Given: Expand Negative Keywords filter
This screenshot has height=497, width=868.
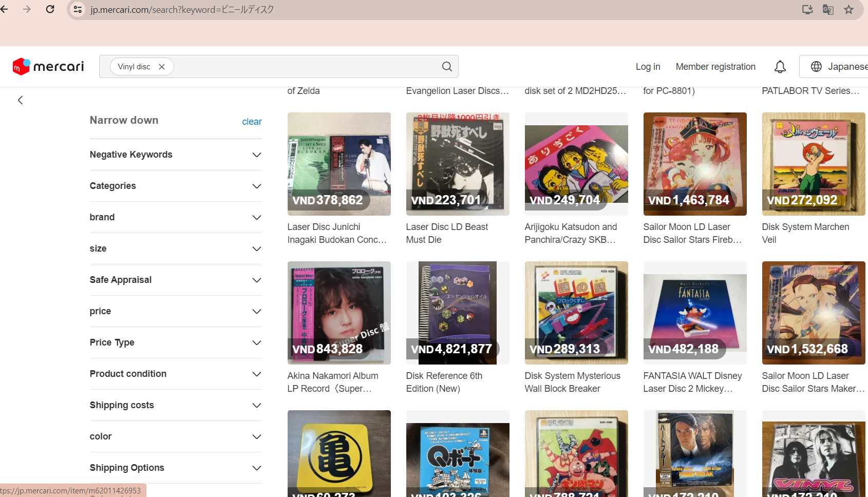Looking at the screenshot, I should (x=176, y=155).
